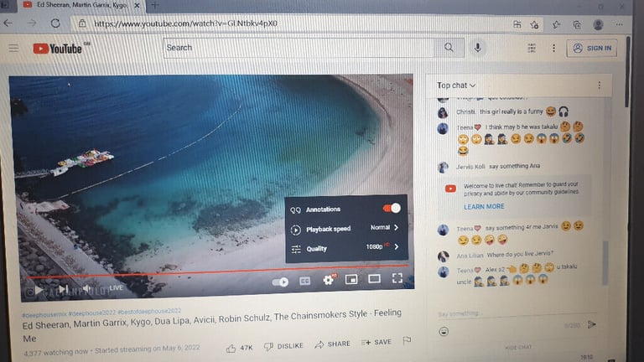
Task: Click HIDE CHAT button
Action: [x=518, y=347]
